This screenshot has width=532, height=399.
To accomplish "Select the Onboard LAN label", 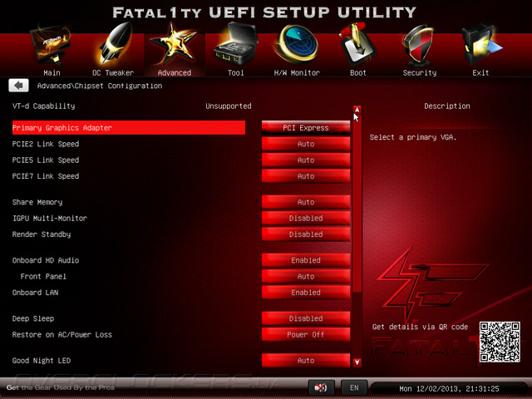I will coord(35,293).
